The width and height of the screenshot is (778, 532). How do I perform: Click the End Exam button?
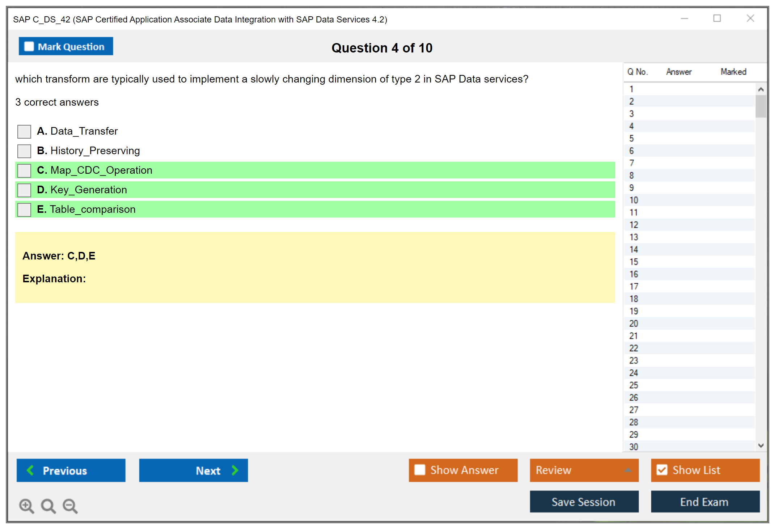click(705, 502)
